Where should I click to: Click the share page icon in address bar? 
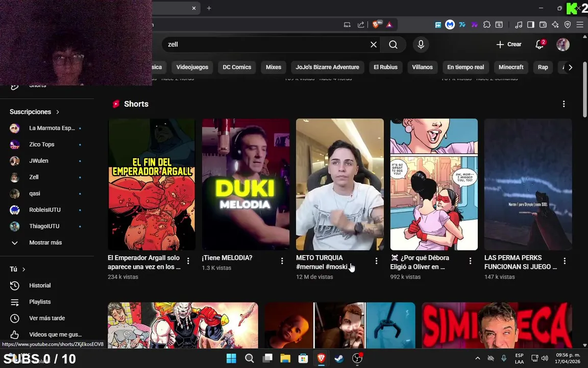pyautogui.click(x=361, y=25)
